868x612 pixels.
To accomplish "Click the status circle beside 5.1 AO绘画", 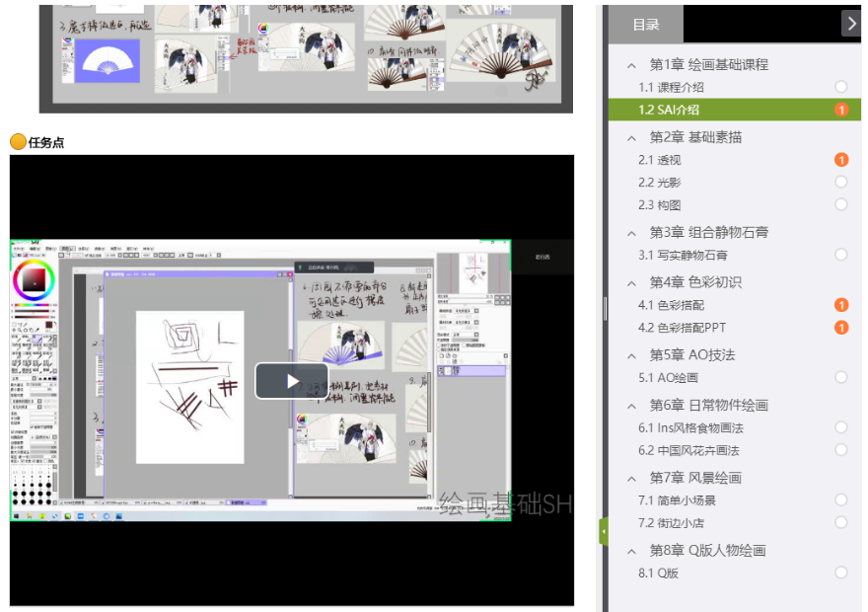I will click(x=841, y=377).
